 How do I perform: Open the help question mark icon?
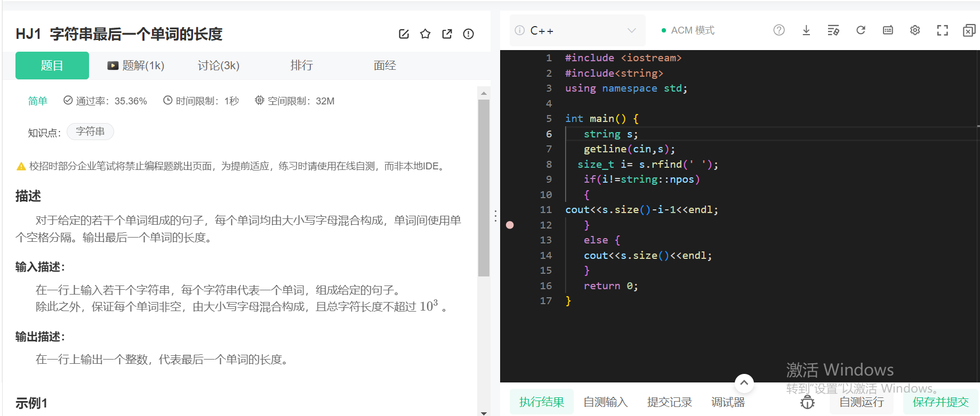(x=779, y=30)
